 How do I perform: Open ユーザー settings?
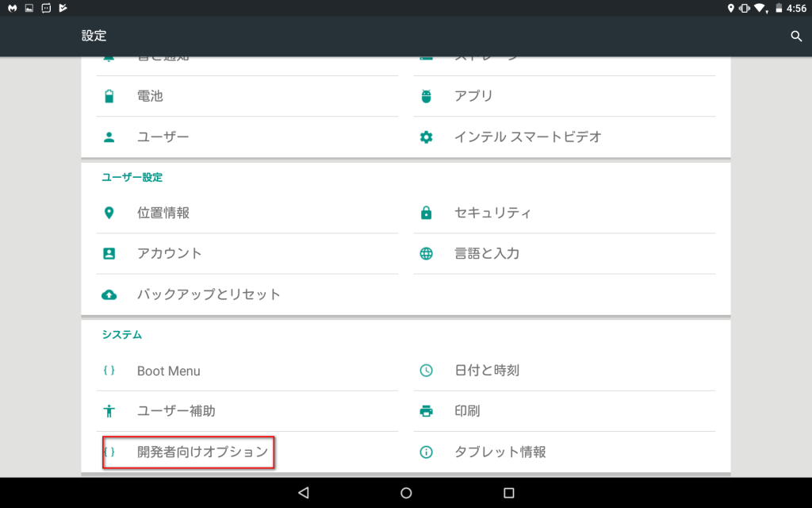(163, 137)
